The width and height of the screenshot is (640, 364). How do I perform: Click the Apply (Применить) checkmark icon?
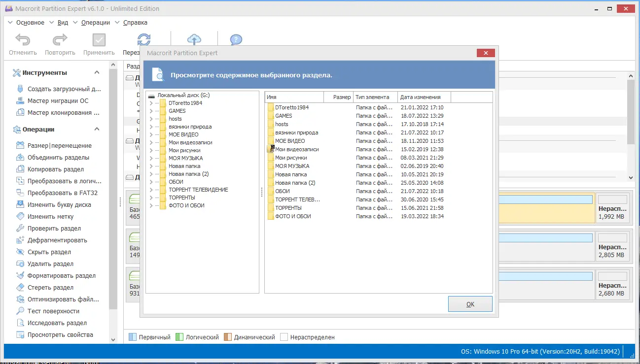[99, 40]
